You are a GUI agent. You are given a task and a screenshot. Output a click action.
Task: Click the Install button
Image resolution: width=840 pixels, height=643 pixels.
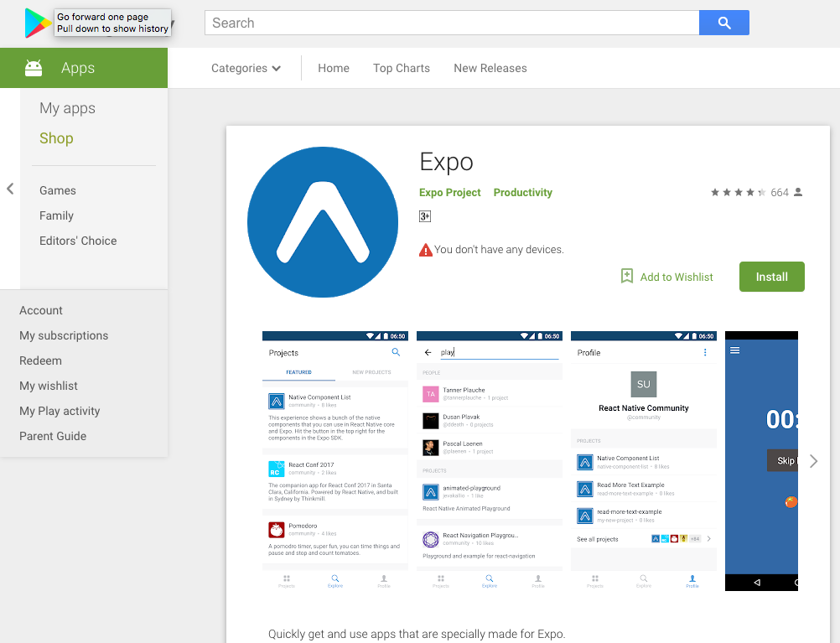pyautogui.click(x=771, y=277)
